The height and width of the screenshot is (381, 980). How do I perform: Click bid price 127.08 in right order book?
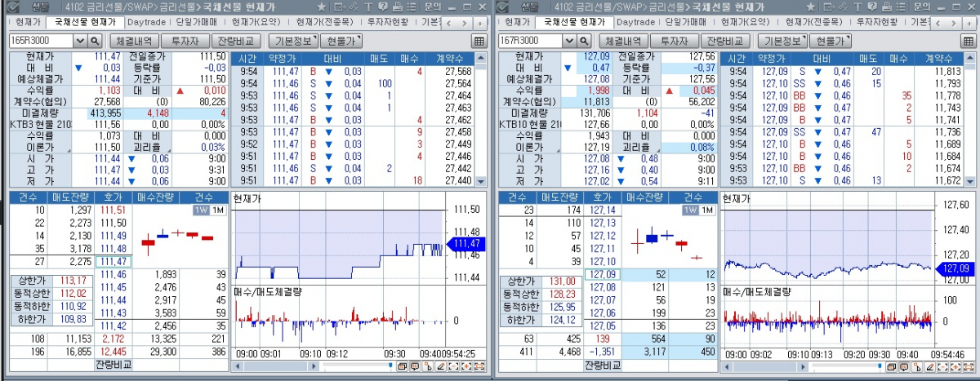603,287
